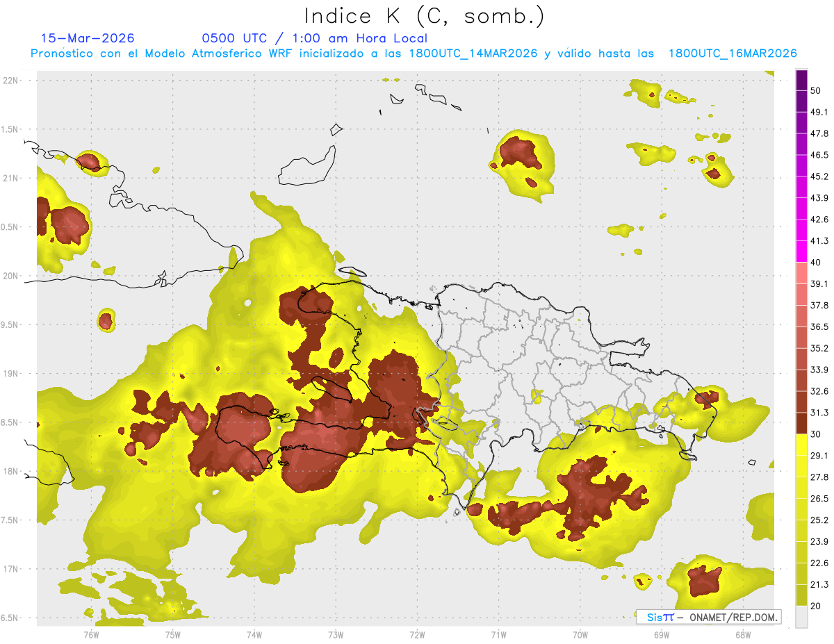Click the colorbar value 35.2
The width and height of the screenshot is (834, 644).
tap(819, 348)
